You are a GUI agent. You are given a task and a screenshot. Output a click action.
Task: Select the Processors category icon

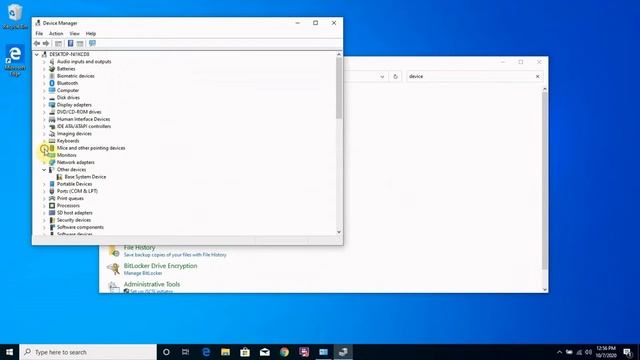coord(52,206)
